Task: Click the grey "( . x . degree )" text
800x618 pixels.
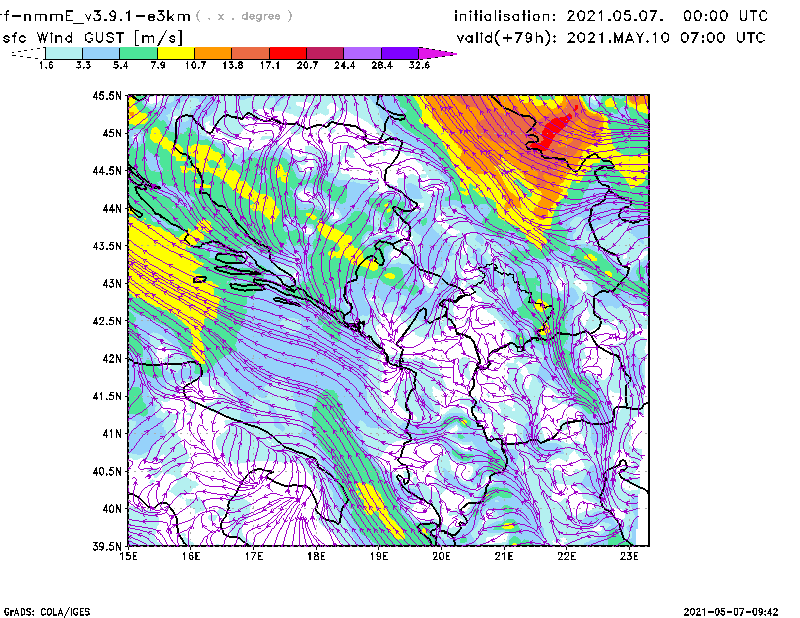Action: click(x=244, y=16)
